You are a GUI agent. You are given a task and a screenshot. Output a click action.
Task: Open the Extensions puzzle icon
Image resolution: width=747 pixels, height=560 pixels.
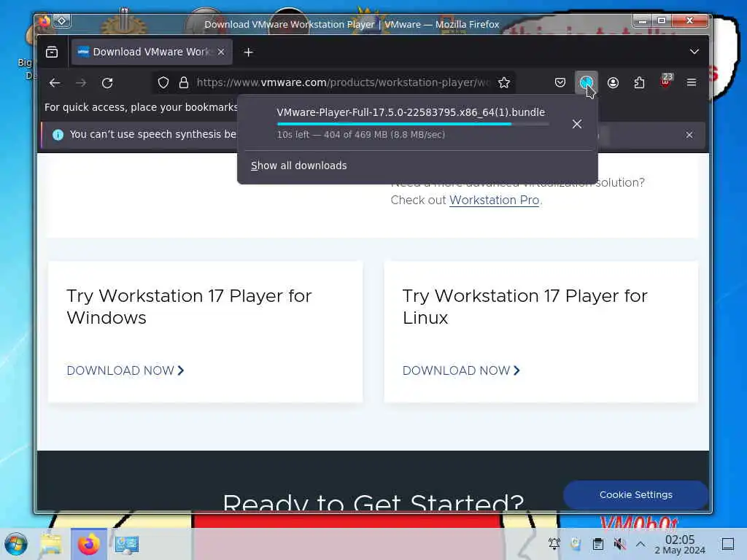[x=639, y=83]
